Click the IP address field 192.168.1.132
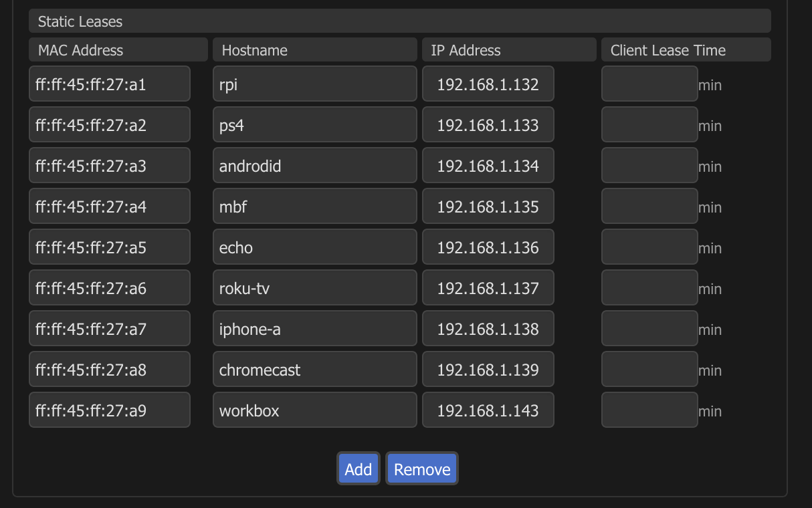 (x=488, y=84)
